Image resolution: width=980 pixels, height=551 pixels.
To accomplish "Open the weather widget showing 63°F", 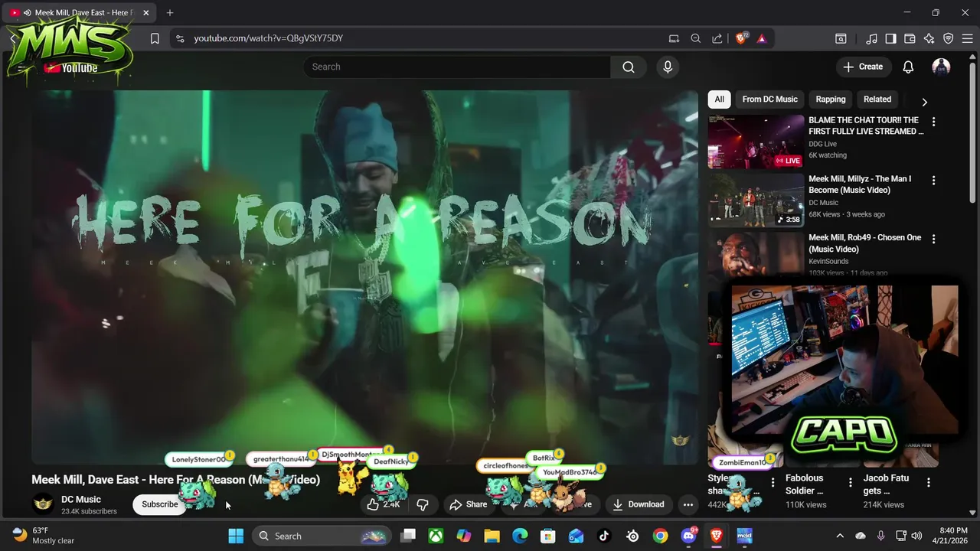I will [44, 536].
